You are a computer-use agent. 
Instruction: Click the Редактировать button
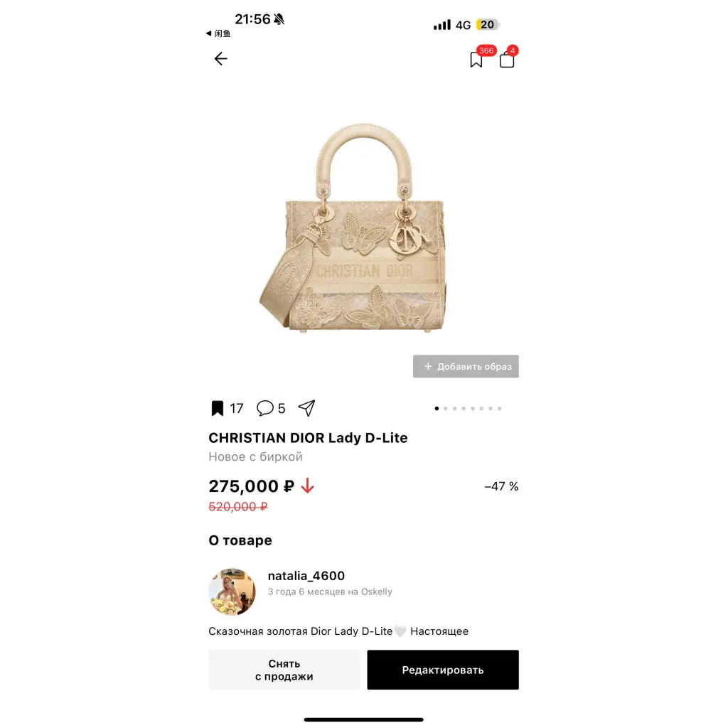click(443, 670)
